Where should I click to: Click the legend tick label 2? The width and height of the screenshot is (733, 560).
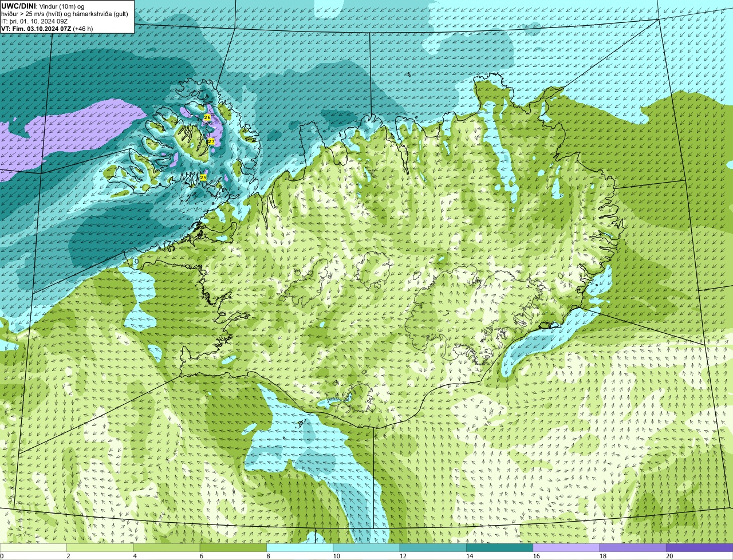(x=68, y=556)
